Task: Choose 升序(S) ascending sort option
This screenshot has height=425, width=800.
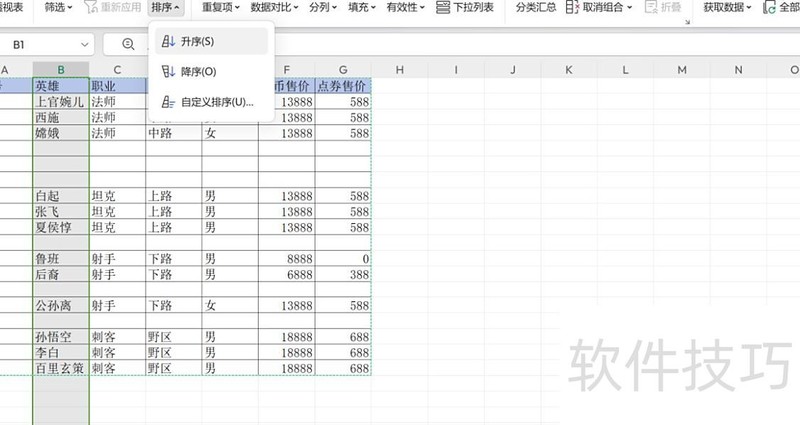Action: coord(211,41)
